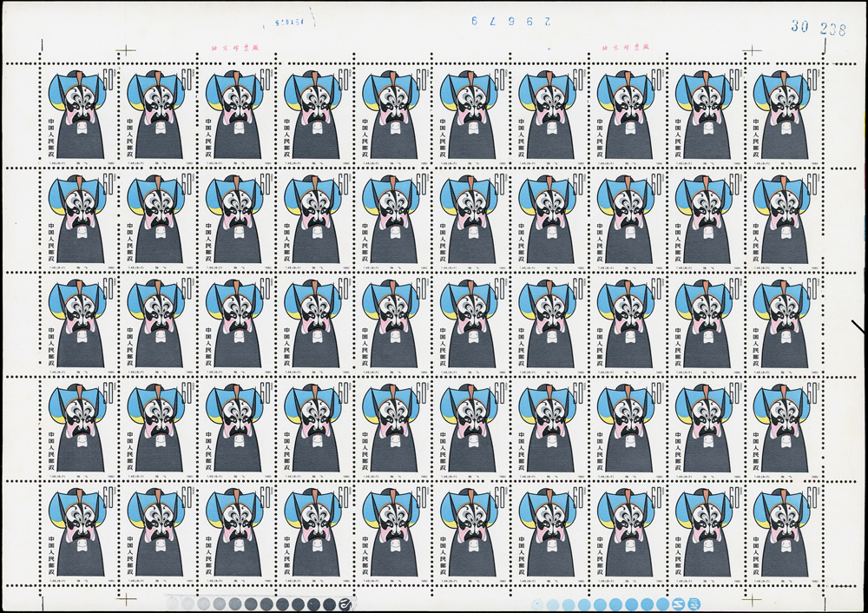Select the bottom-right corner stamp
This screenshot has width=868, height=613.
coord(782,531)
